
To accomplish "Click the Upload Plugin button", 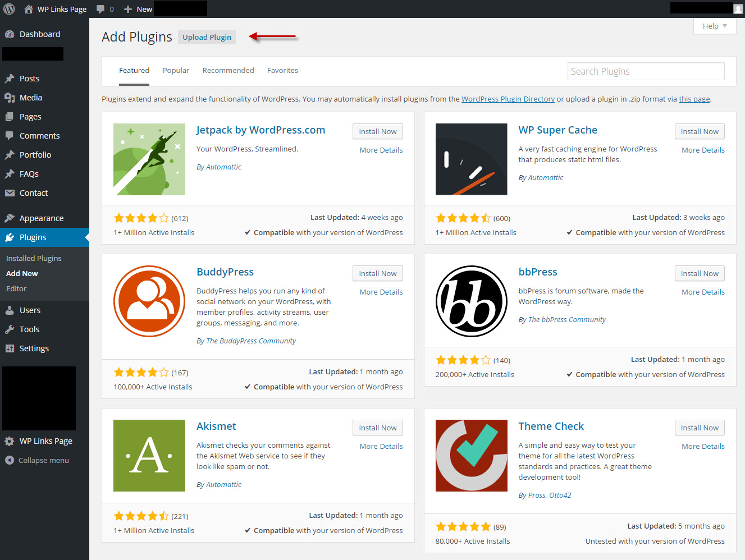I will [207, 37].
